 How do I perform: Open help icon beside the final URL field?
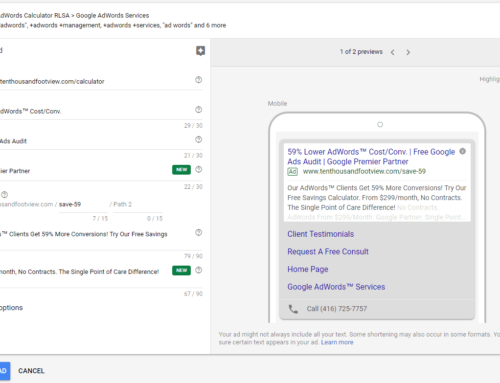(x=199, y=80)
